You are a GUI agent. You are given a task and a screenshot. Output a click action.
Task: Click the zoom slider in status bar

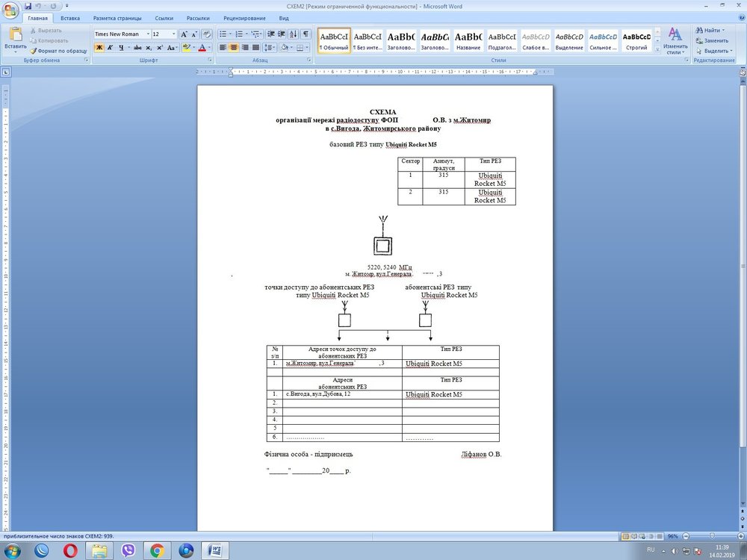(710, 536)
